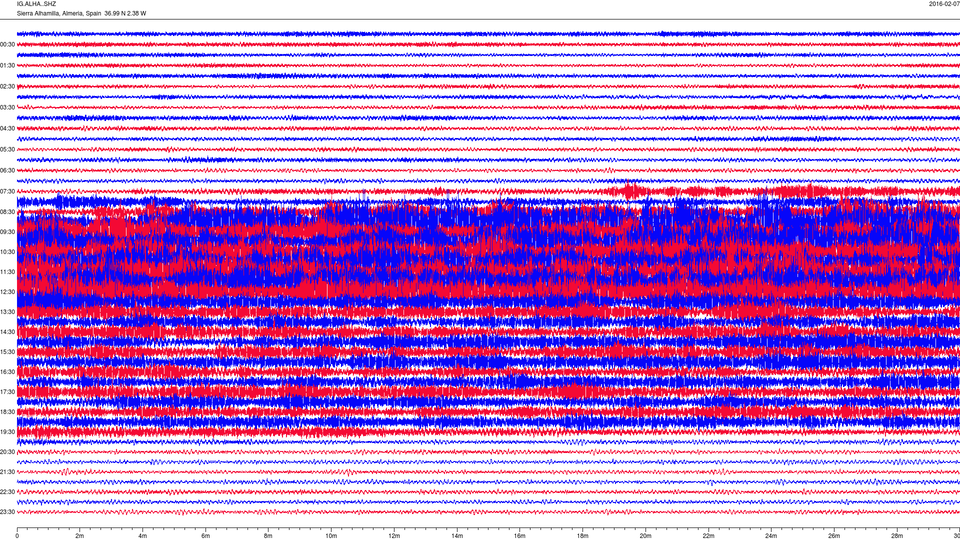Click the '13:30' time label
Viewport: 960px width, 540px height.
7,312
